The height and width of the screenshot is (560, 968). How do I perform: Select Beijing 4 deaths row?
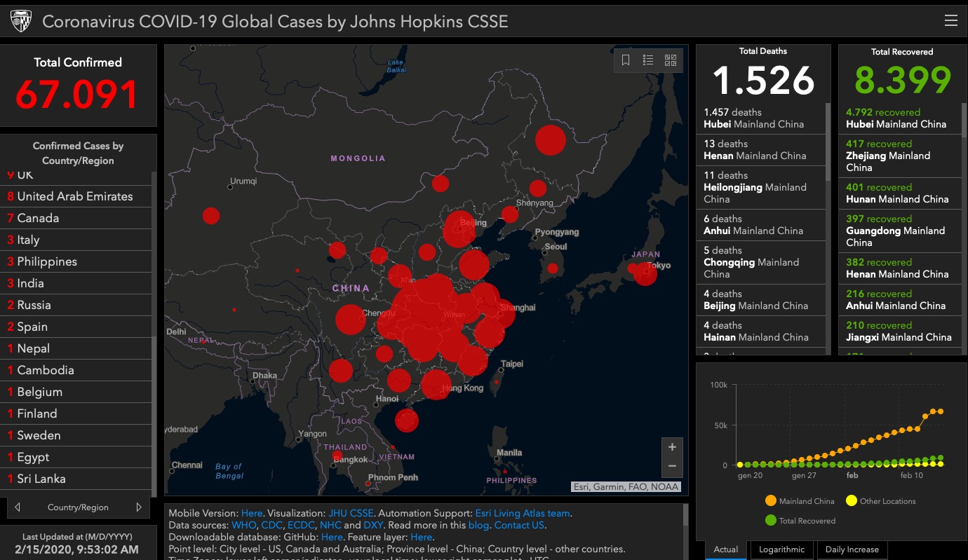click(x=760, y=299)
